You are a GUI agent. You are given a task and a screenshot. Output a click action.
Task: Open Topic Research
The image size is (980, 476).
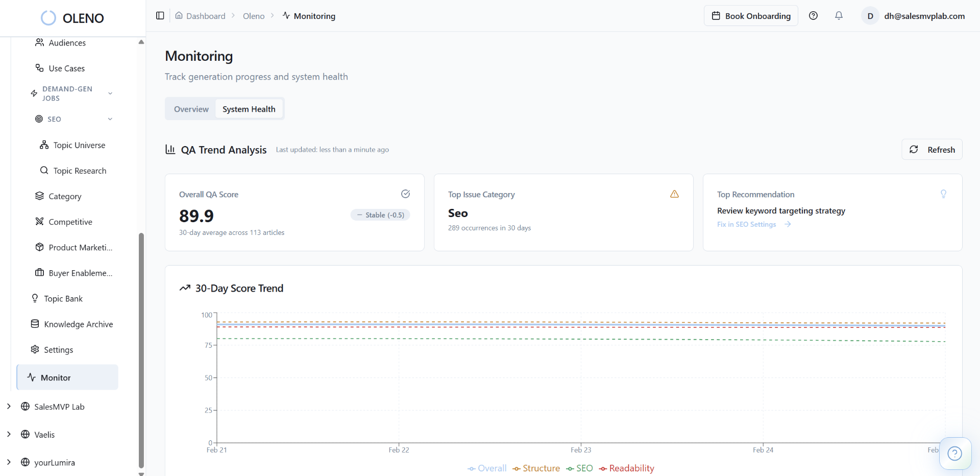click(80, 171)
